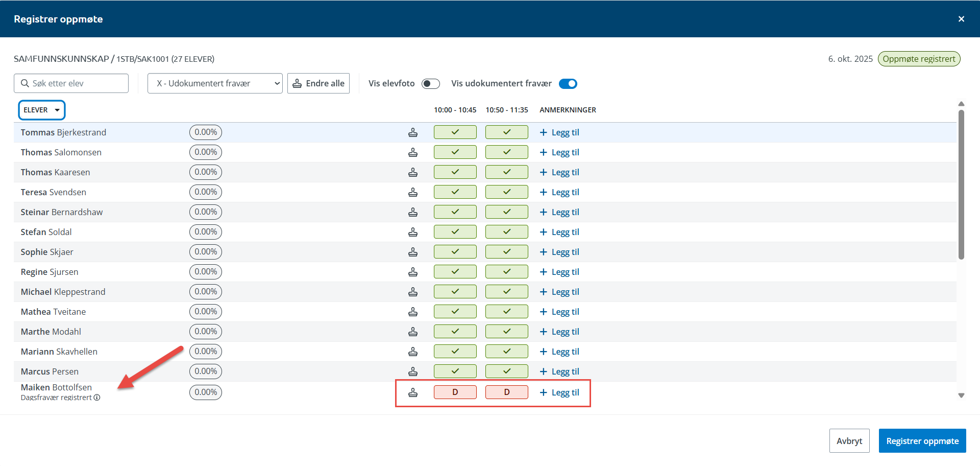Viewport: 980px width, 466px height.
Task: Click the 0.00% badge for Maiken Bottolfsen
Action: click(206, 392)
